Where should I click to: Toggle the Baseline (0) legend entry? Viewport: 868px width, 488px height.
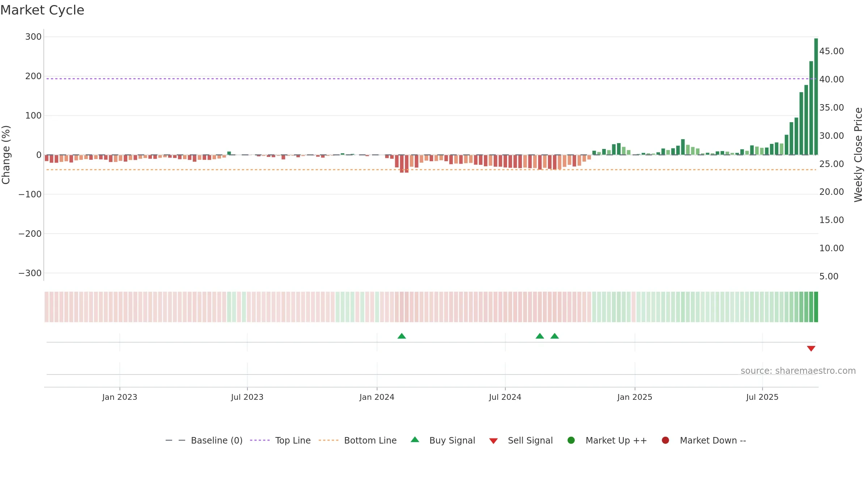204,440
